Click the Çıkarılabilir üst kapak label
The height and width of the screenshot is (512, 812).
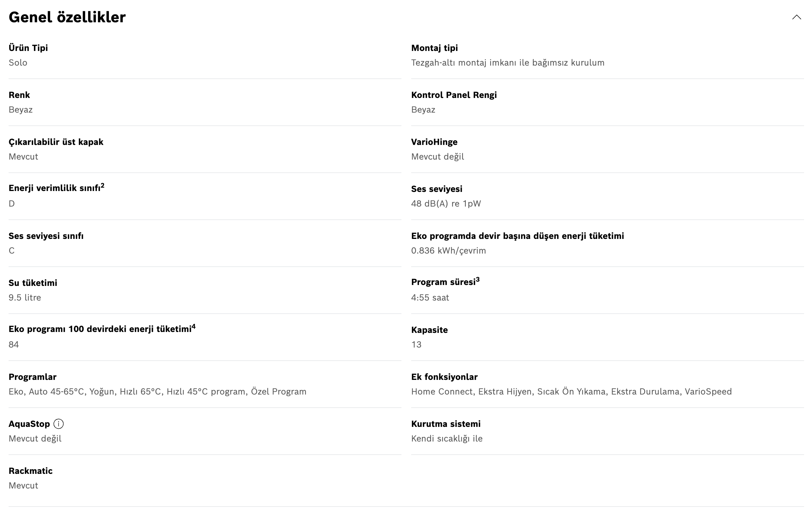point(56,142)
